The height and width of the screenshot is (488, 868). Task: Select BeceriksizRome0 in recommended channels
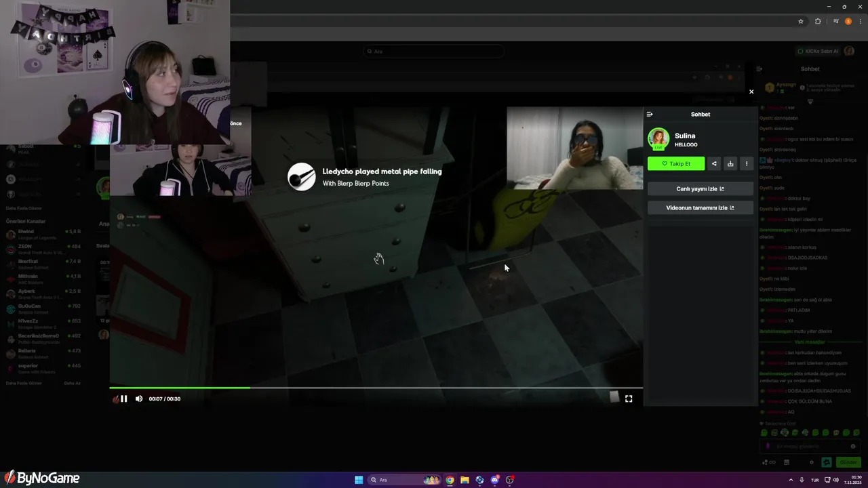coord(43,338)
